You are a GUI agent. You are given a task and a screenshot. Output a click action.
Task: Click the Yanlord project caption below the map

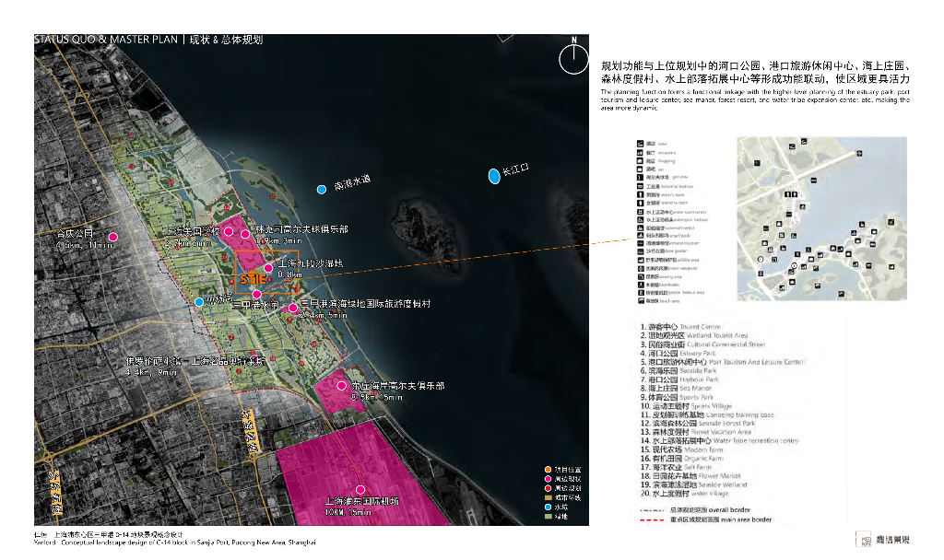174,542
